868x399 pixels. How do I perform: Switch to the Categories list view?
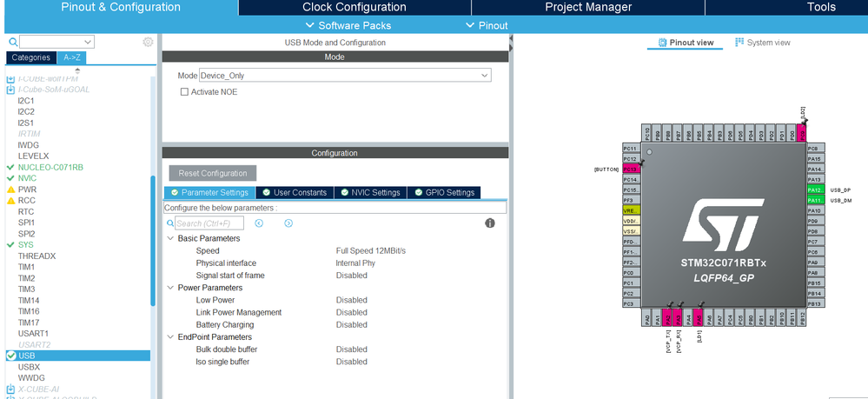(31, 57)
